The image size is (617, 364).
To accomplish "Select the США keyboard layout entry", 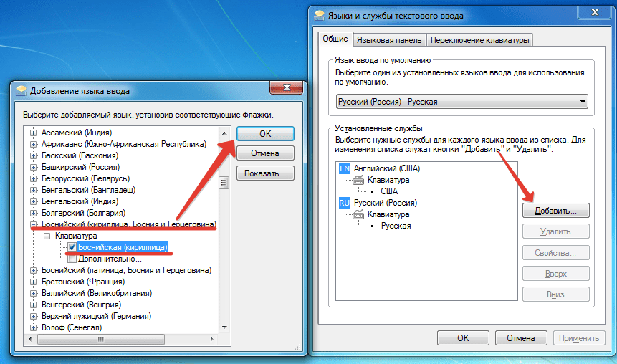I will pos(389,191).
